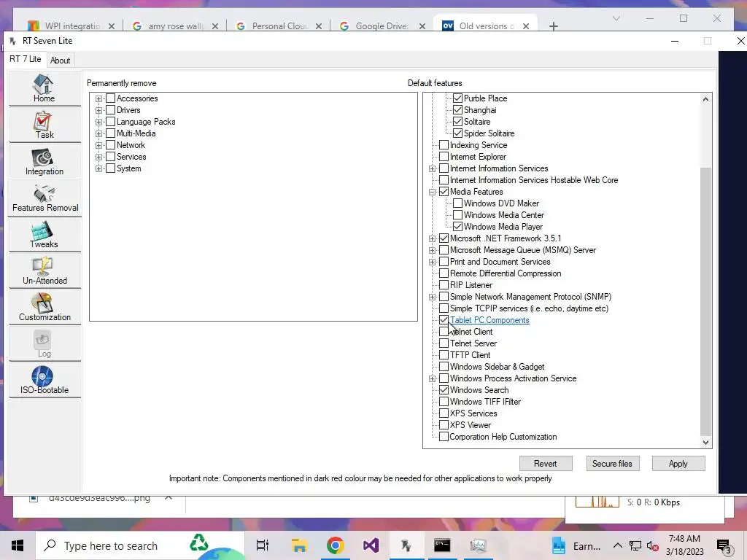Viewport: 747px width, 560px height.
Task: Click the muted volume tray icon
Action: click(x=652, y=546)
